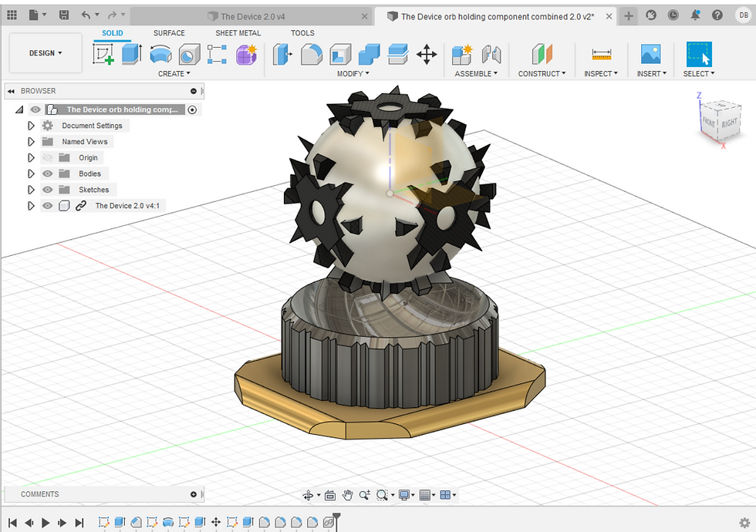The height and width of the screenshot is (532, 756).
Task: Open Grid and Snaps dropdown
Action: click(x=427, y=495)
